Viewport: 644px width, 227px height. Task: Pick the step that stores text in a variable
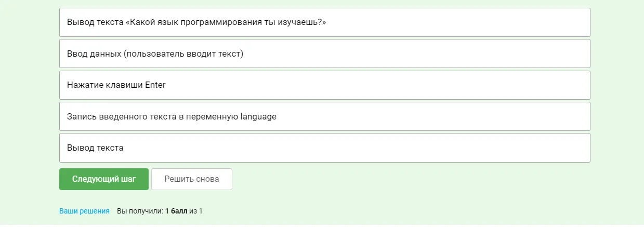[x=325, y=116]
